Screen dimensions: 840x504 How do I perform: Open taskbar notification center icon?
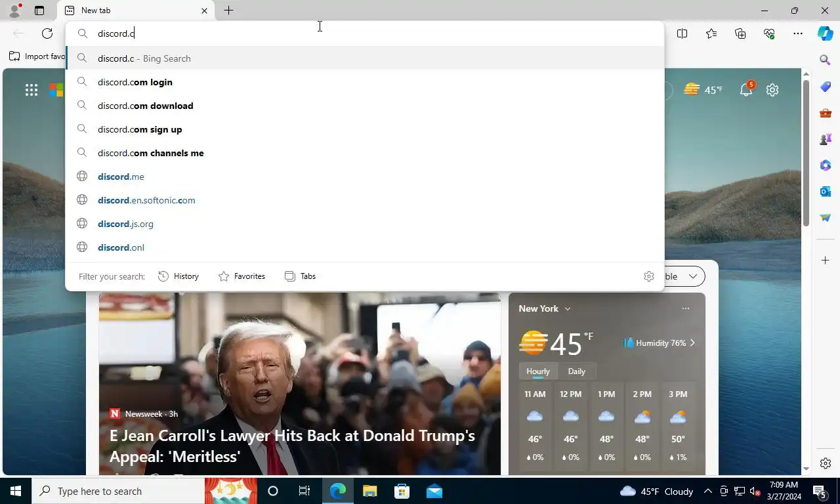click(820, 491)
